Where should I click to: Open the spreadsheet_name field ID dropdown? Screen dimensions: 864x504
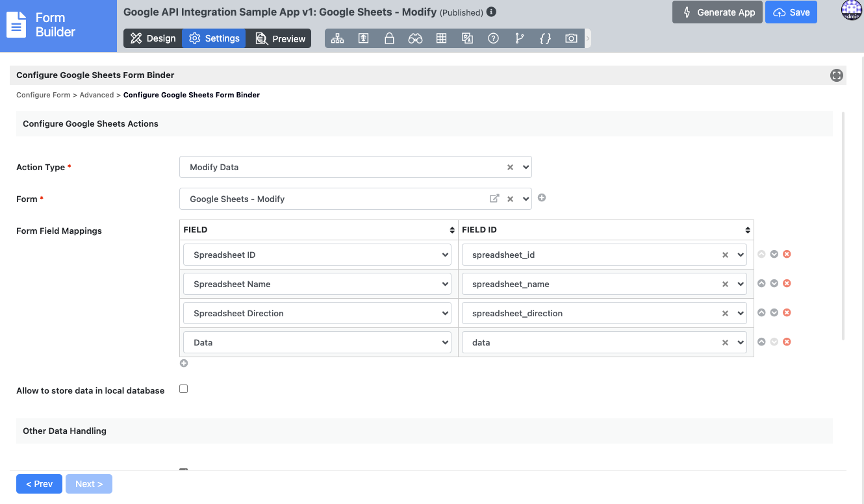pos(604,284)
